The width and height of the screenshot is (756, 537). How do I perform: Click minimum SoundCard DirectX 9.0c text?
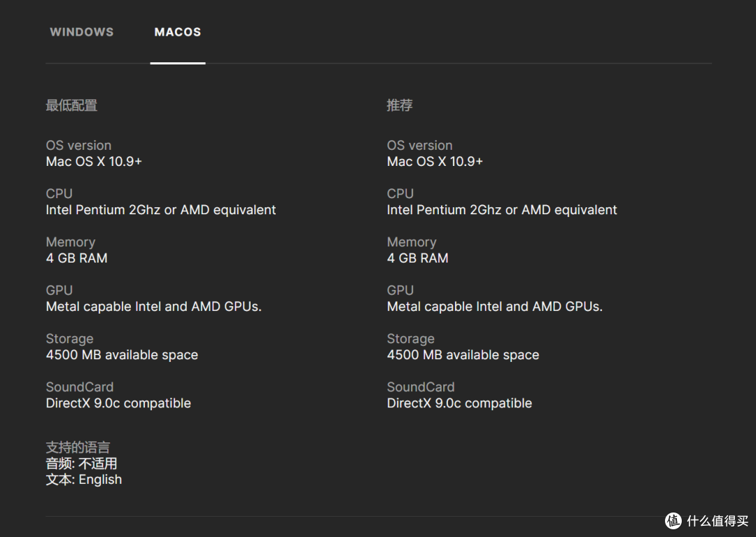(x=118, y=403)
